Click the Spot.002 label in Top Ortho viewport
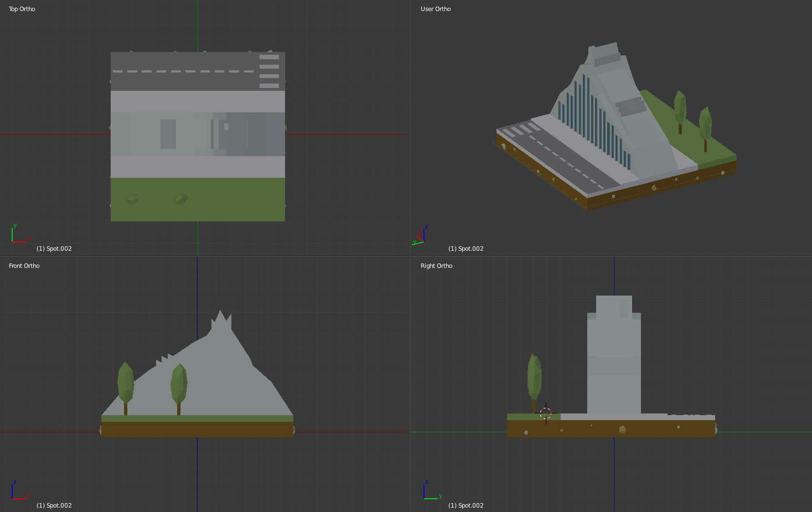The height and width of the screenshot is (512, 812). (54, 249)
